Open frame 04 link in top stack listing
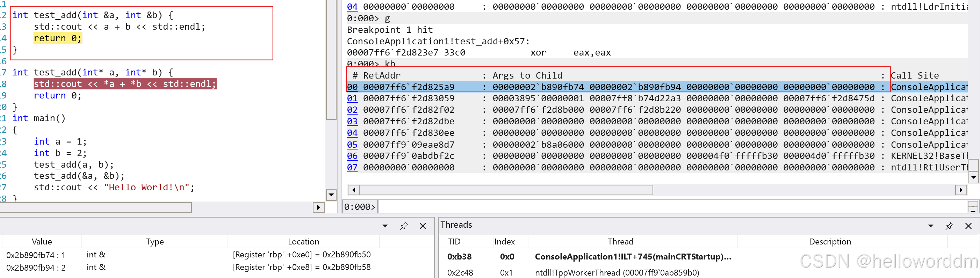The height and width of the screenshot is (278, 980). pyautogui.click(x=352, y=7)
